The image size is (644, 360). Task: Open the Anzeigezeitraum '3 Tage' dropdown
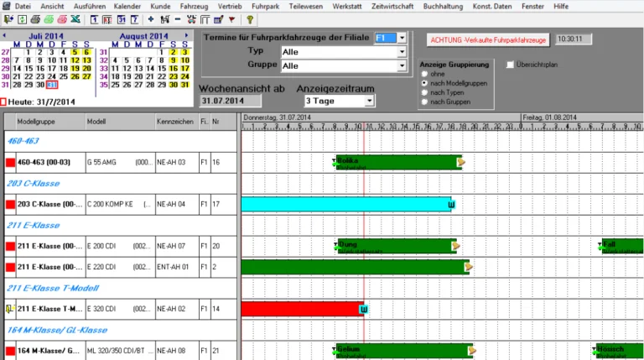point(369,101)
